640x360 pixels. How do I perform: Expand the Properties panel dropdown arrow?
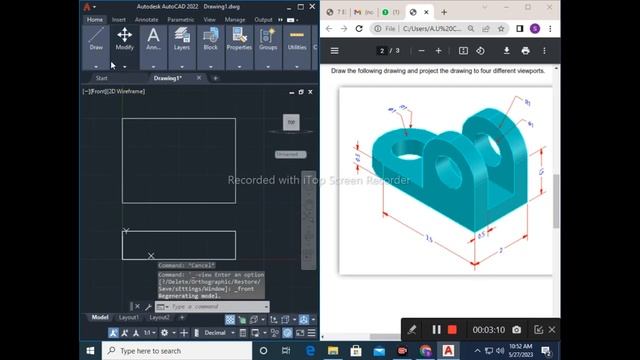239,67
